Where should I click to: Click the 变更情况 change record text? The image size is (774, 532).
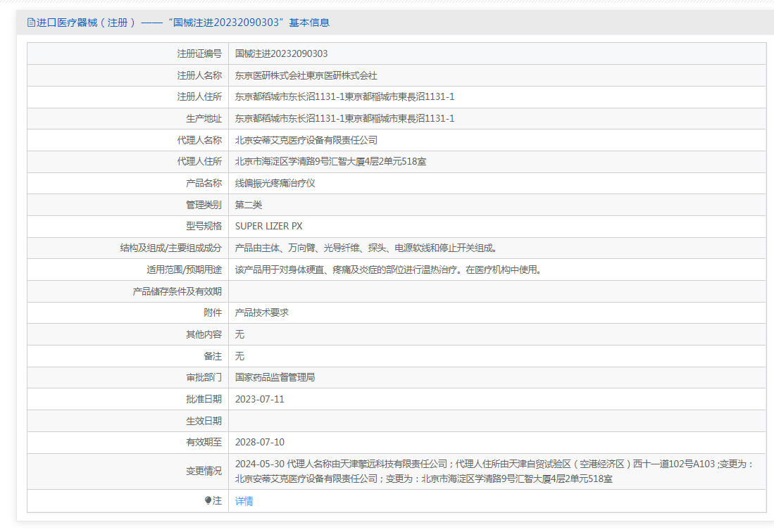coord(493,471)
